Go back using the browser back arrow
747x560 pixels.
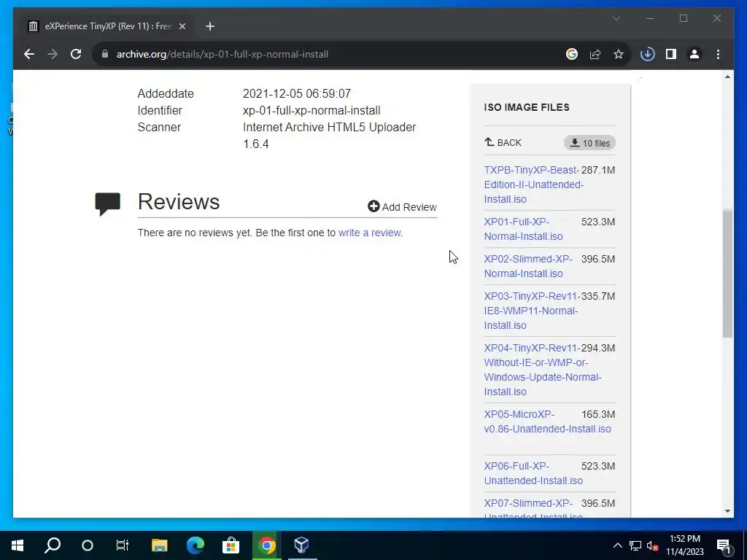tap(29, 54)
